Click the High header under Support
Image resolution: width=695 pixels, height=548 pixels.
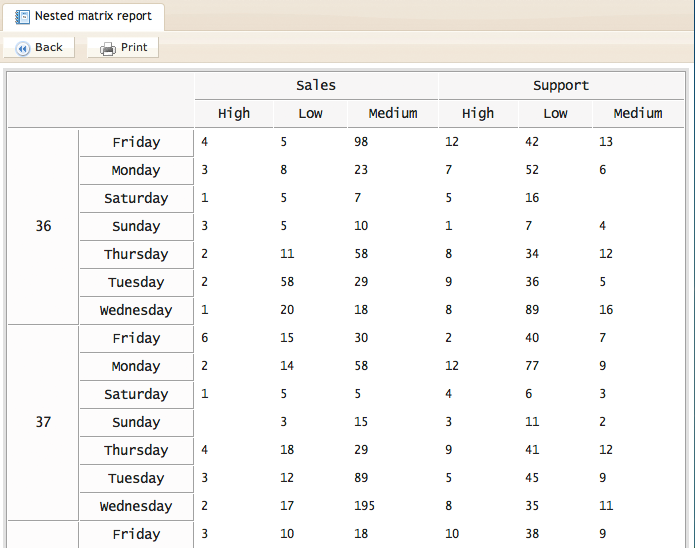point(478,113)
